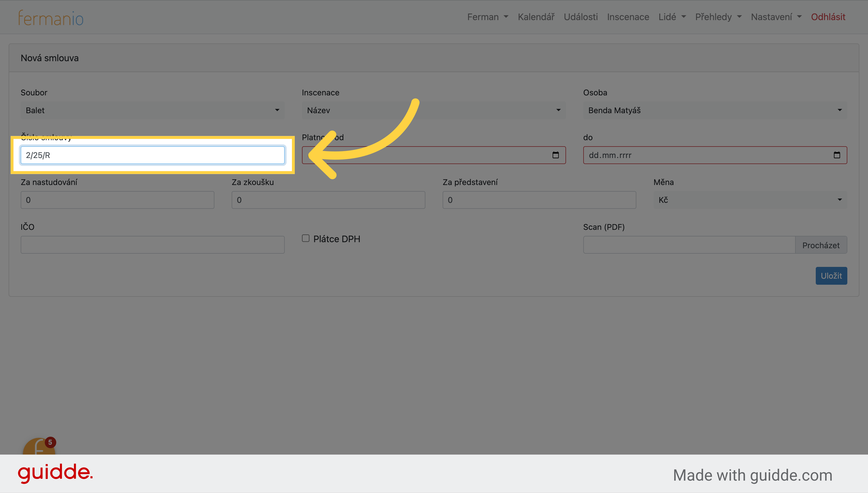The height and width of the screenshot is (493, 868).
Task: Open the Platnost od calendar picker icon
Action: (555, 155)
